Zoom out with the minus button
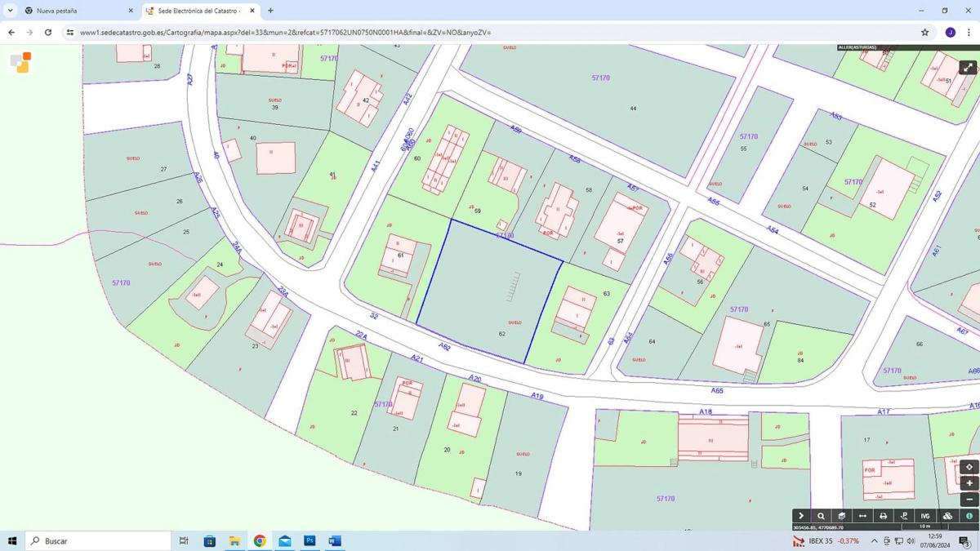The width and height of the screenshot is (980, 551). coord(969,499)
